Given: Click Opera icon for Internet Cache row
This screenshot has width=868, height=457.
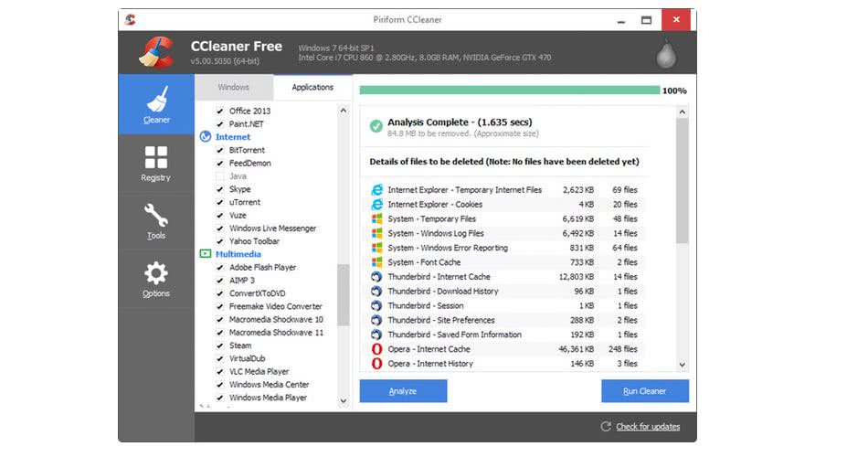Looking at the screenshot, I should pos(376,349).
